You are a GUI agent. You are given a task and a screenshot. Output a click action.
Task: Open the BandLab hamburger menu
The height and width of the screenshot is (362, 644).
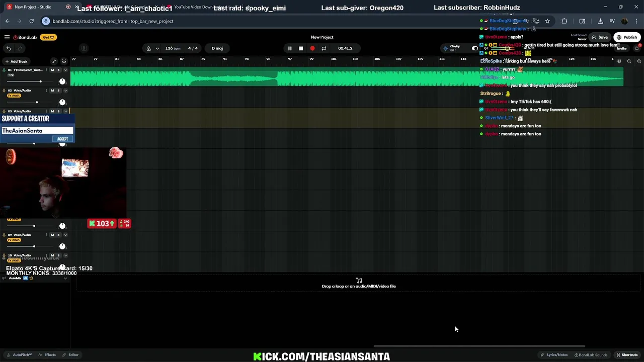7,37
